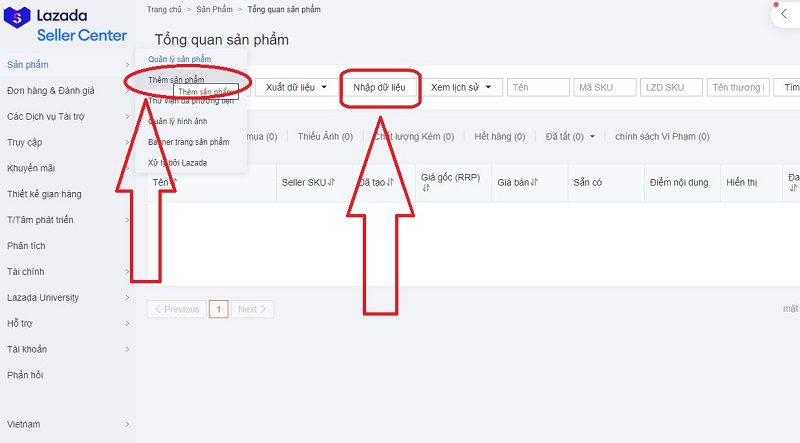Select Xử lý bởi Lazada entry
This screenshot has height=443, width=800.
[178, 163]
